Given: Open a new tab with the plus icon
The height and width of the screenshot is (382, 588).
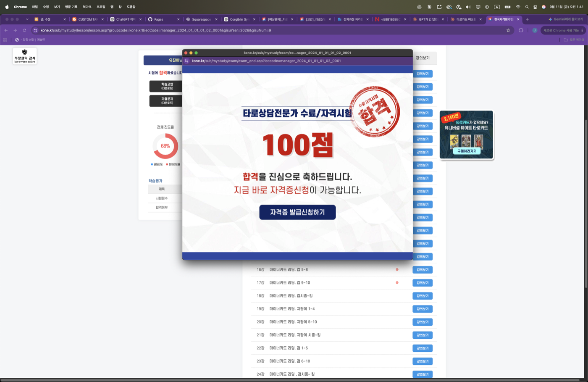Looking at the screenshot, I should point(528,19).
